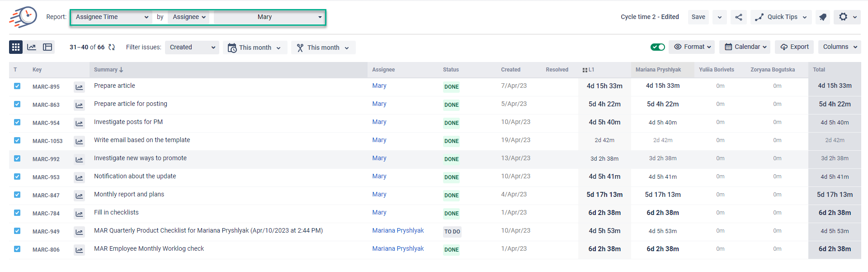The image size is (868, 272).
Task: Open chart icon for MARC-895 row
Action: point(79,87)
